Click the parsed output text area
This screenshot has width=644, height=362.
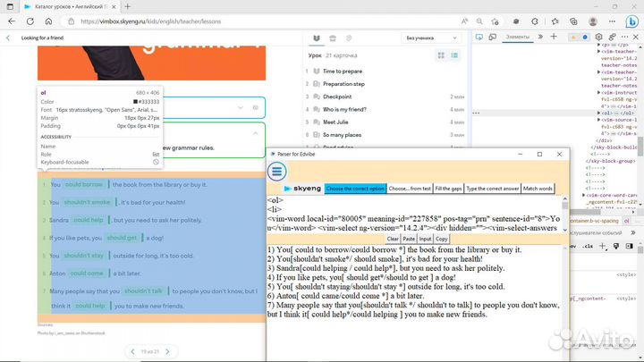tap(414, 302)
